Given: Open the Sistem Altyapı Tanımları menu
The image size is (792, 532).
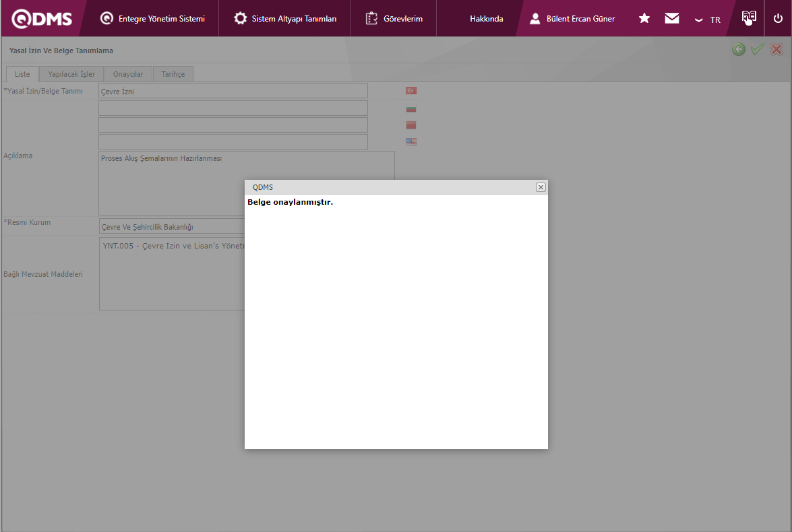Looking at the screenshot, I should click(x=285, y=19).
